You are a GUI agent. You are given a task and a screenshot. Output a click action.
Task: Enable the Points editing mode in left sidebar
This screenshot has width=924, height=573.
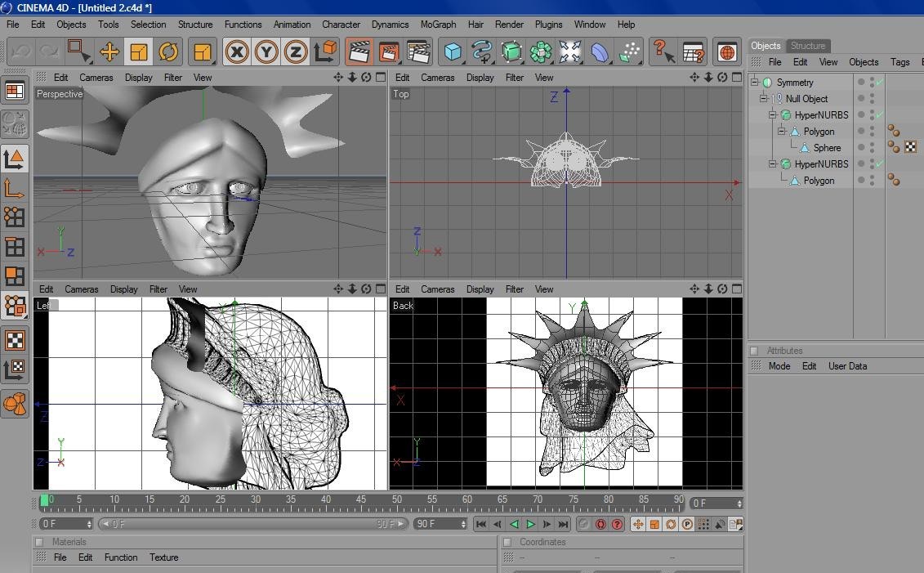(15, 217)
